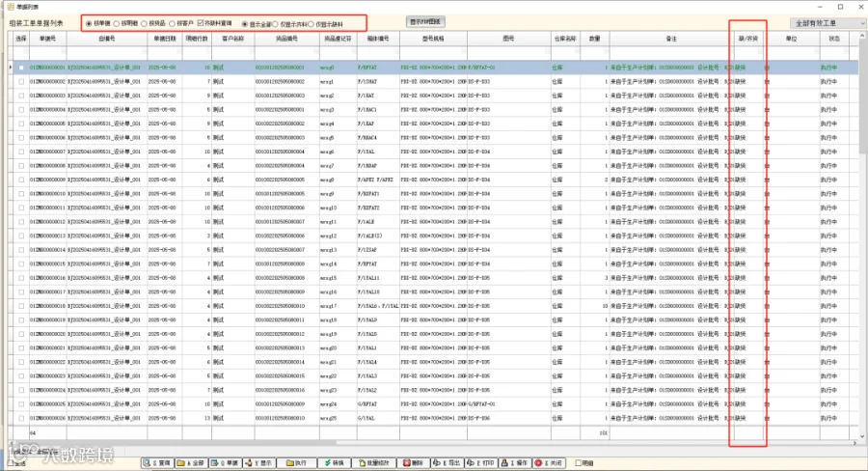The height and width of the screenshot is (471, 868).
Task: Click the 导出 export button
Action: point(447,462)
